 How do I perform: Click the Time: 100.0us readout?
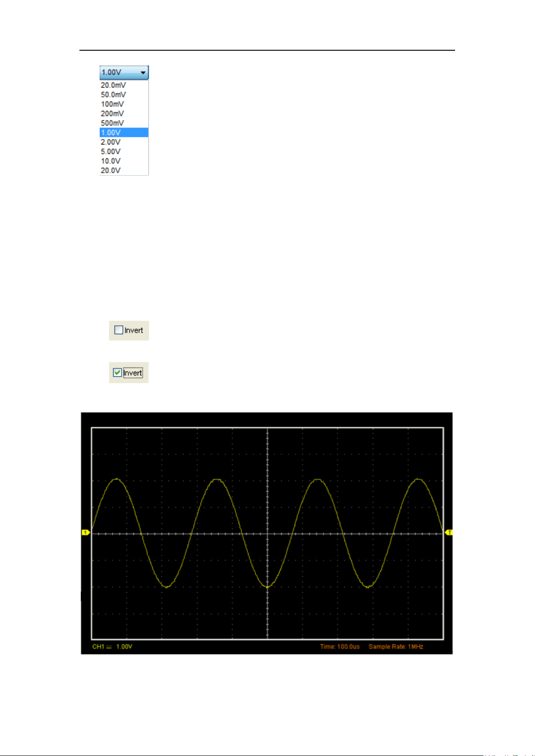point(340,647)
